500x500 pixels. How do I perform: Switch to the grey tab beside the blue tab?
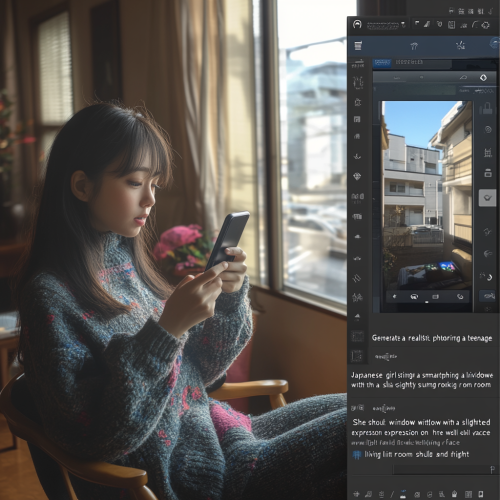422,63
